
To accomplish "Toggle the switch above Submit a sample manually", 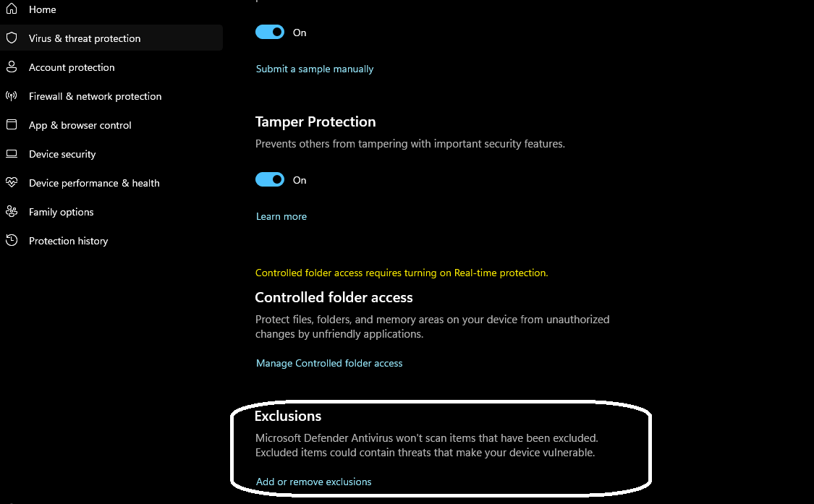I will coord(270,33).
